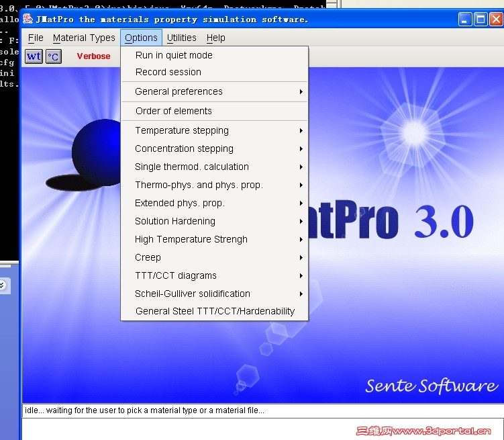The width and height of the screenshot is (504, 440).
Task: Expand Thermo-phys. and phys. prop. submenu
Action: 214,185
